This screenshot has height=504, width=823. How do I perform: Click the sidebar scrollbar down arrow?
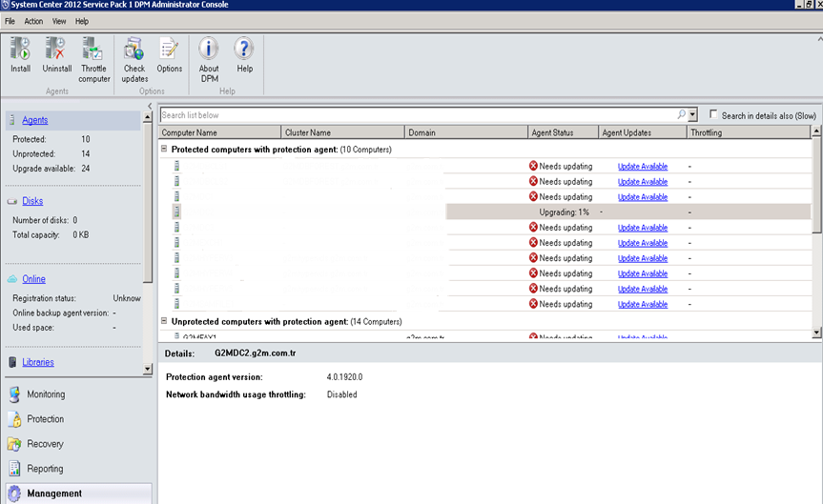[148, 369]
